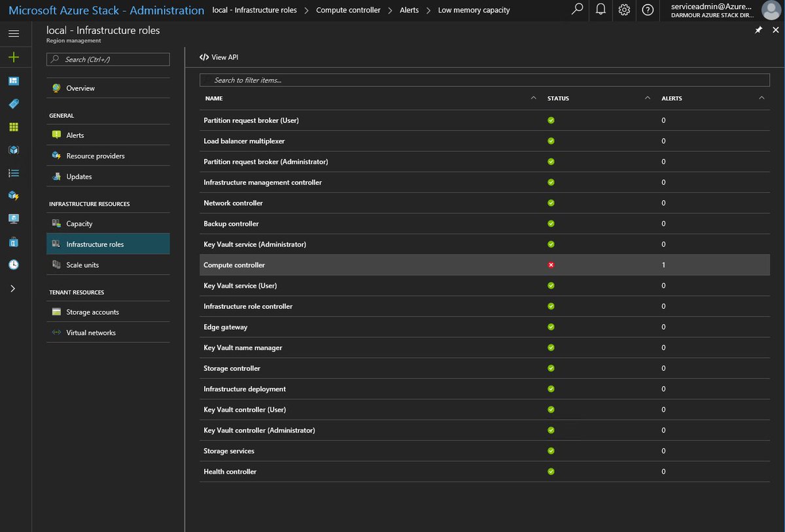Open the notifications bell icon
785x532 pixels.
pos(601,10)
